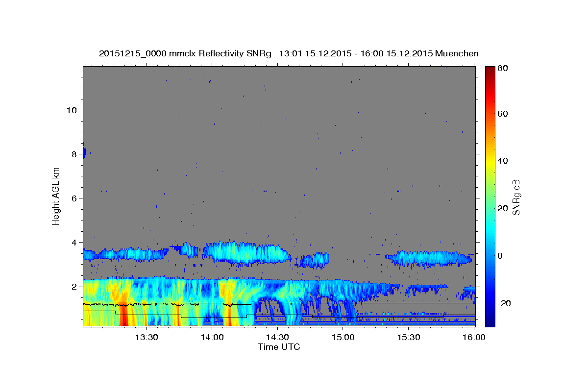
Task: Click the 15:30 time tick label
Action: coord(409,337)
